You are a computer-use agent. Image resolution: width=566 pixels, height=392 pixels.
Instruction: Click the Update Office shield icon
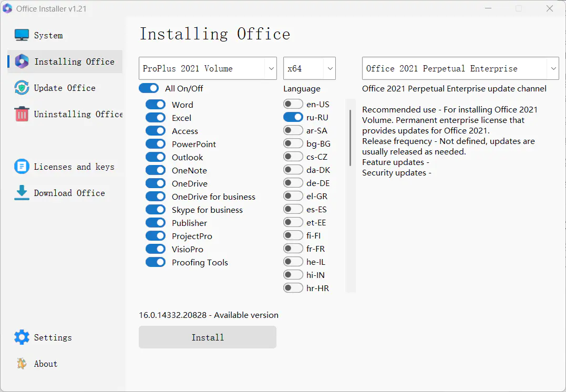coord(22,88)
